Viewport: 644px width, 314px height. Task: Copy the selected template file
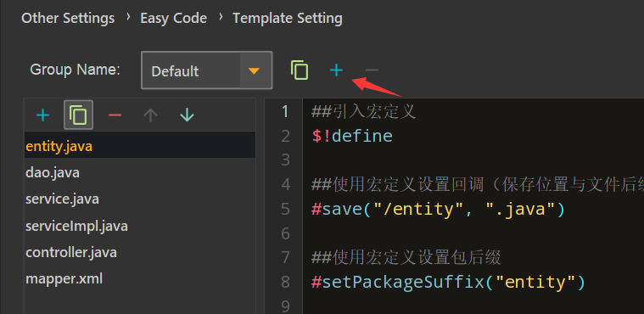[x=78, y=115]
